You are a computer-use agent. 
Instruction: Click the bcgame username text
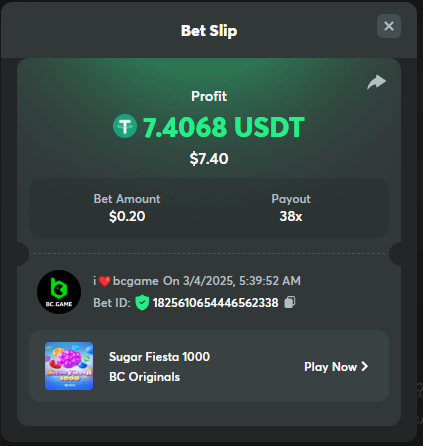(x=136, y=281)
